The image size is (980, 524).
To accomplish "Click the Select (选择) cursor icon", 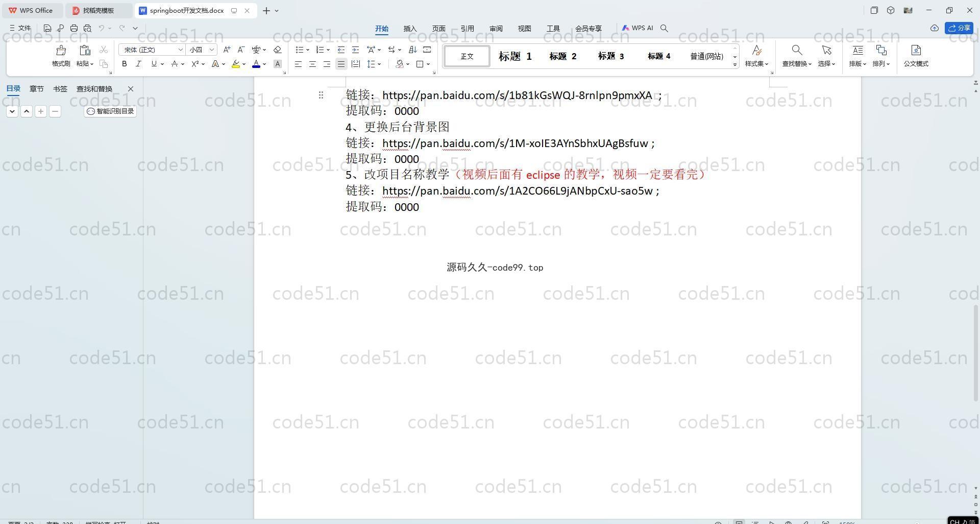I will [826, 50].
